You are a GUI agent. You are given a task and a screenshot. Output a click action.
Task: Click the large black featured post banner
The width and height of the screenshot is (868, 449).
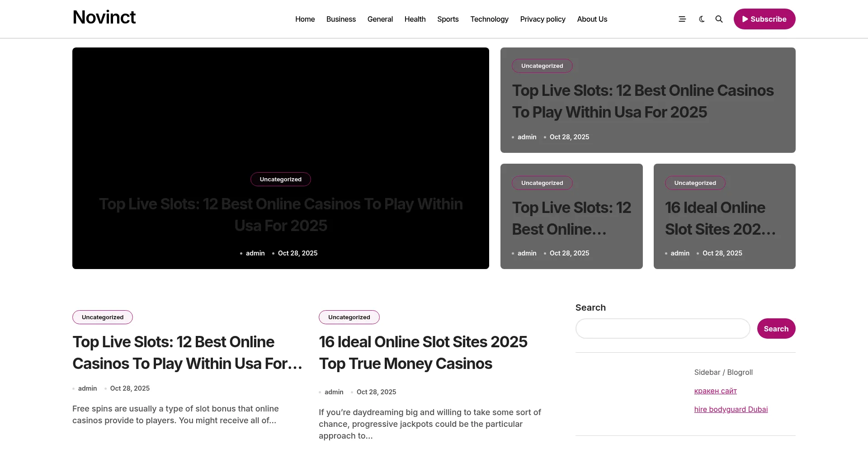(x=280, y=113)
